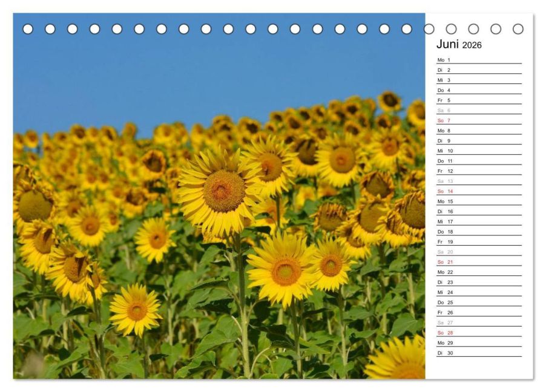Select the grey 'Sa 6' calendar row
This screenshot has width=546, height=392.
coord(479,110)
